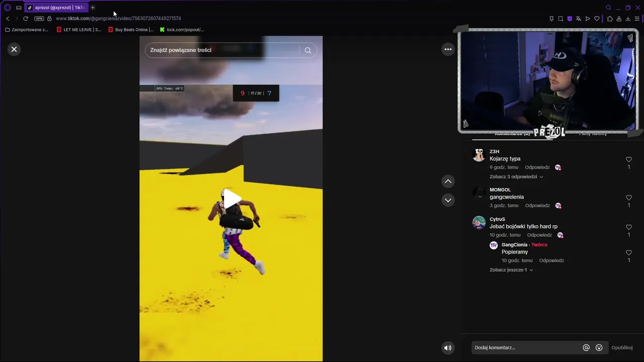Insert a mention with the @ icon

point(586,347)
